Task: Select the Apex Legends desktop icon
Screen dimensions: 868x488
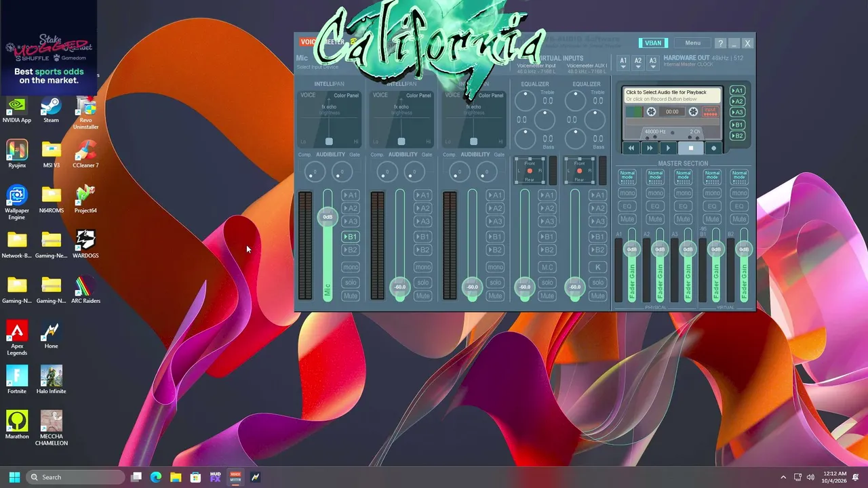Action: pyautogui.click(x=17, y=338)
